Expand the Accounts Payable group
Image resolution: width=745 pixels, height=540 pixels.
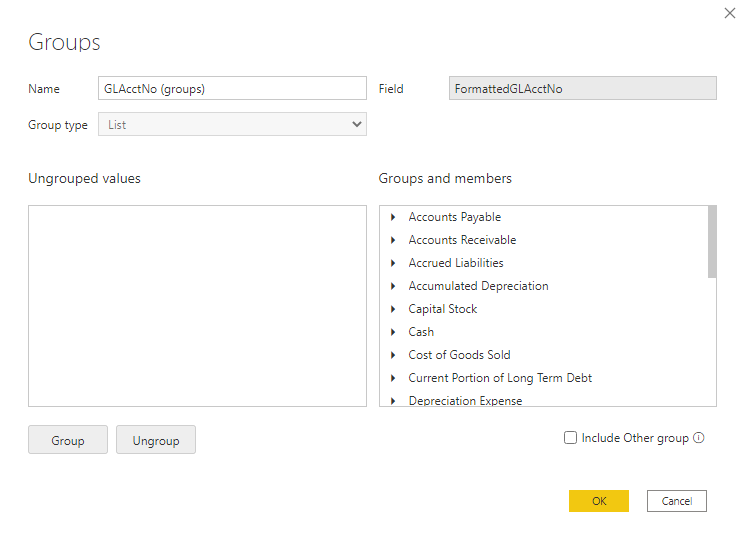tap(393, 217)
